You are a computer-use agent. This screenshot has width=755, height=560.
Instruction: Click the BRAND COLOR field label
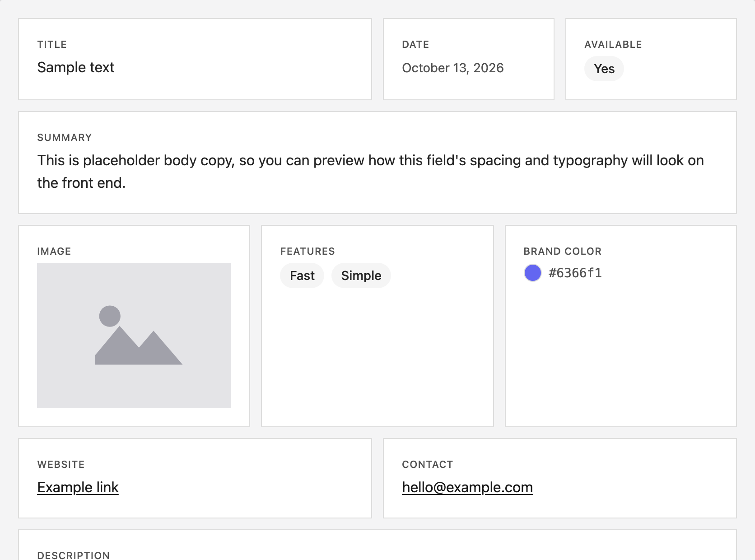tap(563, 251)
